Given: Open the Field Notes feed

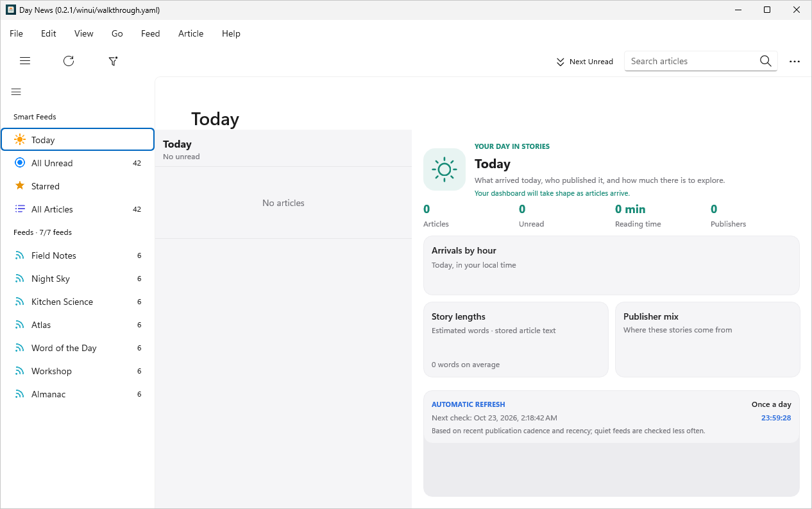Looking at the screenshot, I should pyautogui.click(x=78, y=255).
